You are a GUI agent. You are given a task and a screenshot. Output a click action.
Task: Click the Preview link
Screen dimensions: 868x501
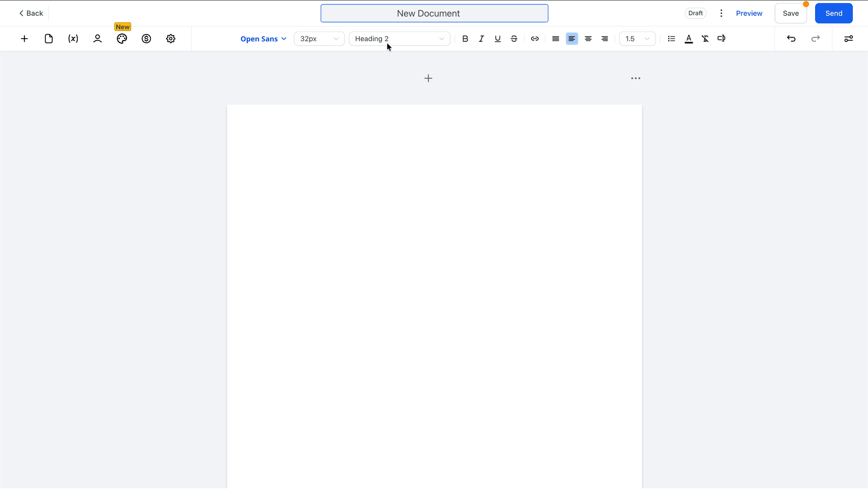coord(749,13)
